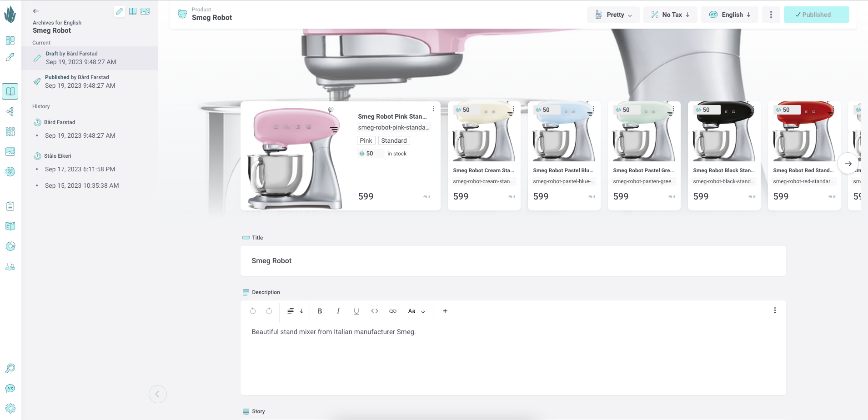Select the Smeg Robot Pastel Green variant card
Viewport: 868px width, 420px height.
pyautogui.click(x=644, y=156)
